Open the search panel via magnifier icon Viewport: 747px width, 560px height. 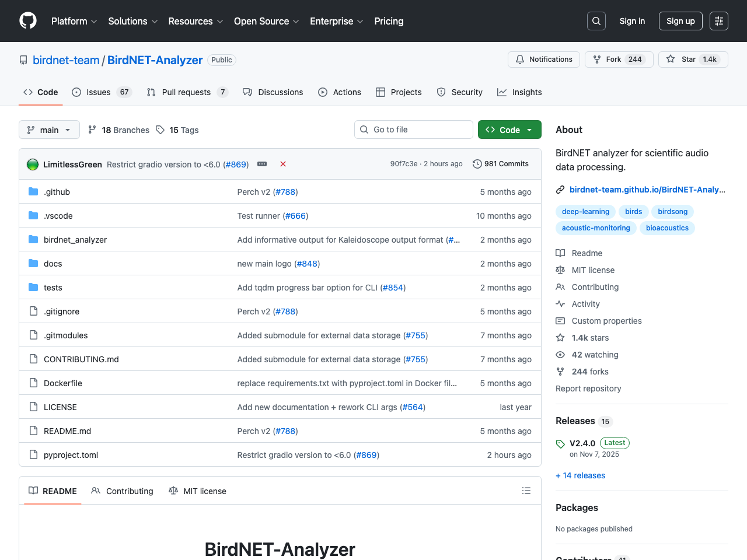click(x=596, y=20)
